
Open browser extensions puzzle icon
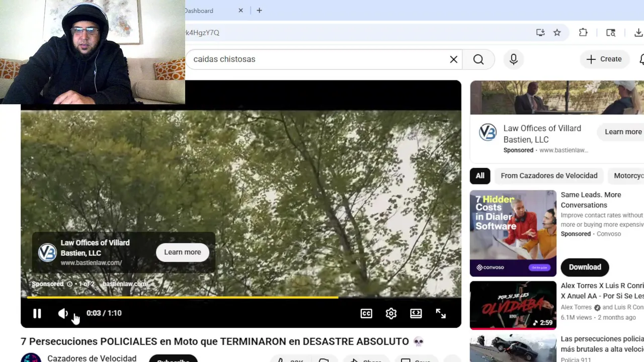tap(583, 33)
